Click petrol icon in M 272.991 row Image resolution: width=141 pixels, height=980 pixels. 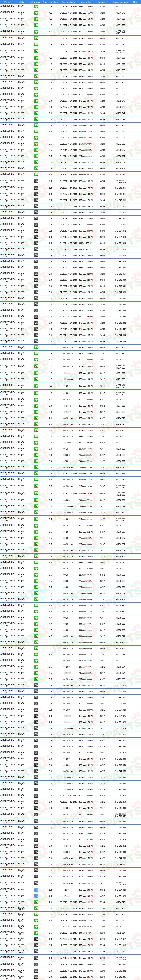36,933
